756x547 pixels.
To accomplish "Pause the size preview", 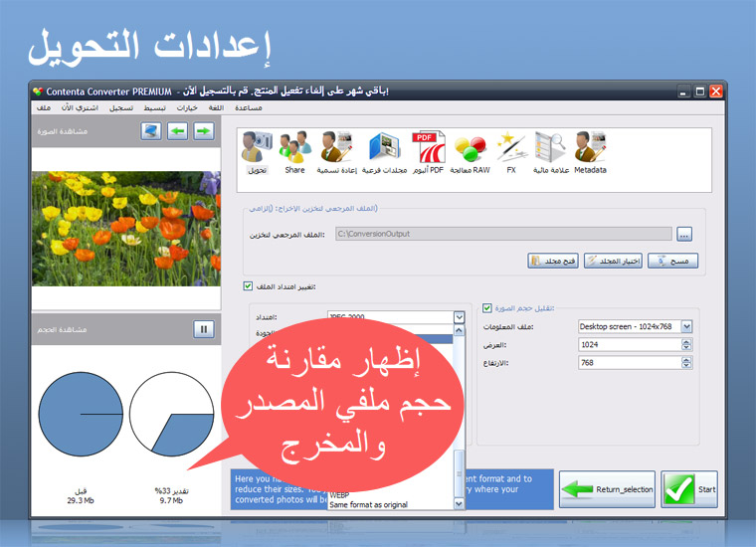I will (204, 329).
